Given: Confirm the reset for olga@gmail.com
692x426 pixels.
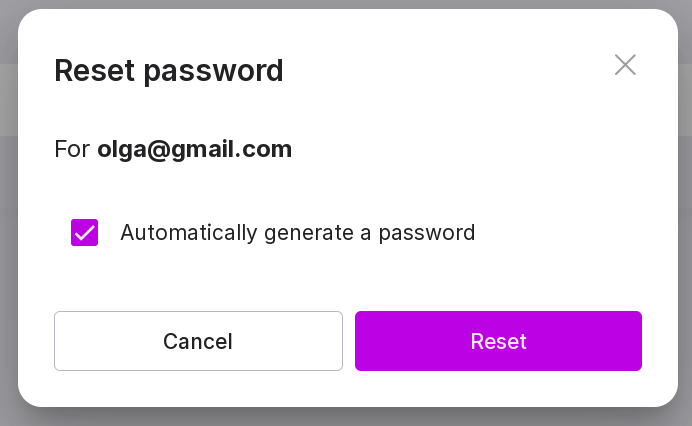Looking at the screenshot, I should 498,341.
